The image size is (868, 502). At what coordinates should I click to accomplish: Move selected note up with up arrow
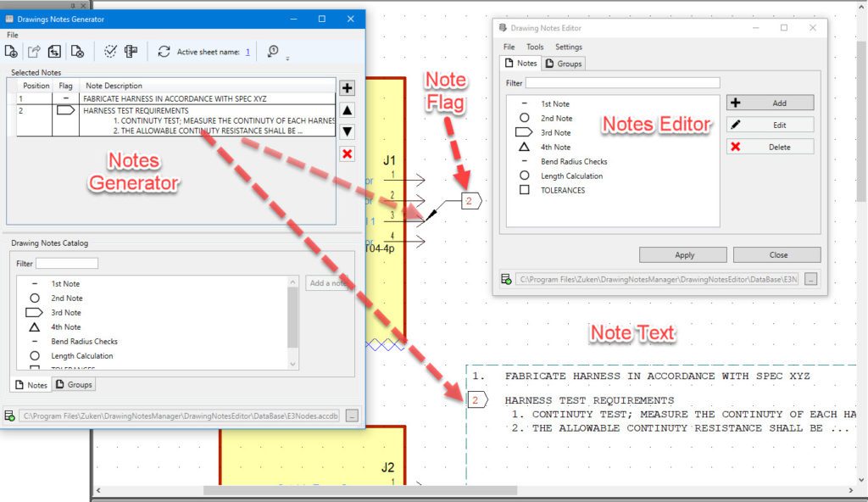[347, 110]
